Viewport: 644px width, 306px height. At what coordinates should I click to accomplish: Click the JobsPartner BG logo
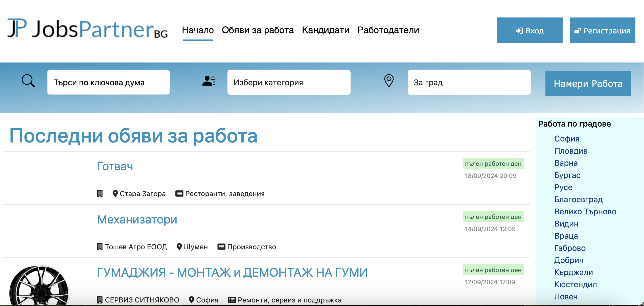coord(87,29)
